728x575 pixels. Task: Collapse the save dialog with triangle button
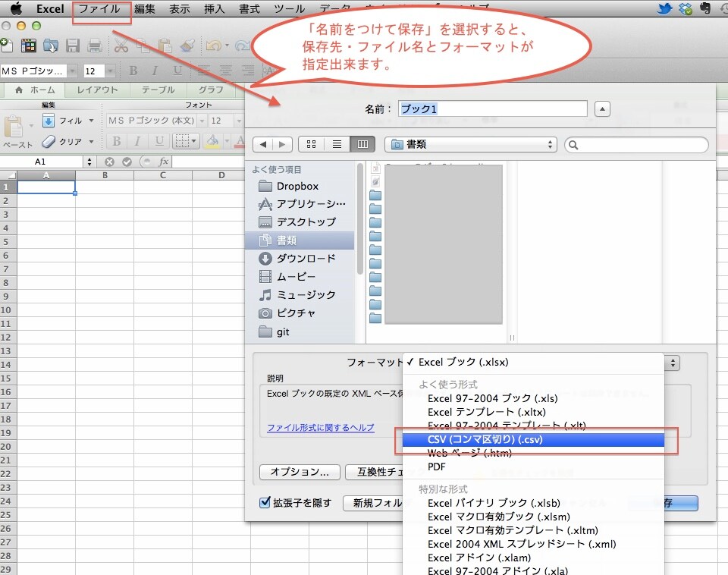coord(602,109)
